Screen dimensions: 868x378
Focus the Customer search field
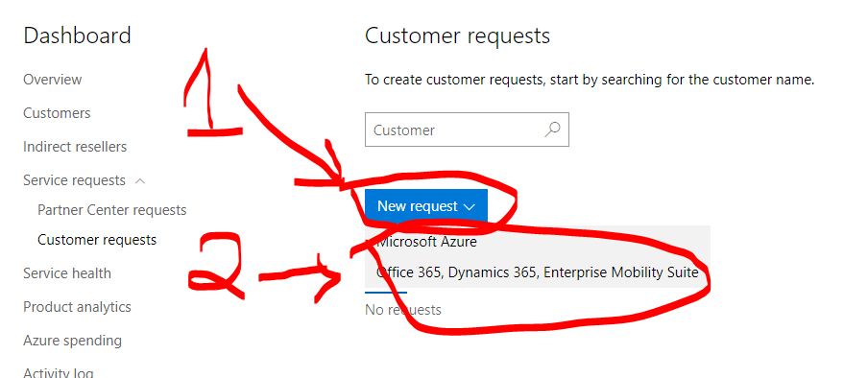[x=467, y=130]
